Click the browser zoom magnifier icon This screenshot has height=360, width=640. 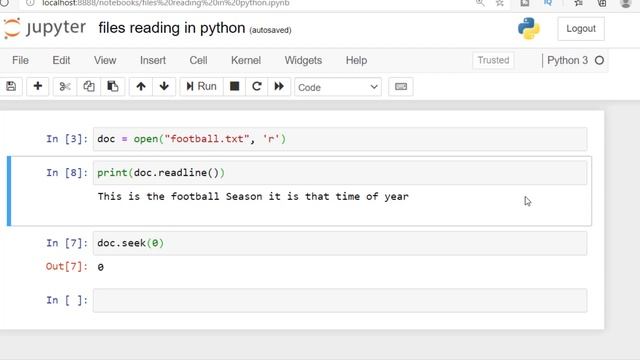[480, 3]
